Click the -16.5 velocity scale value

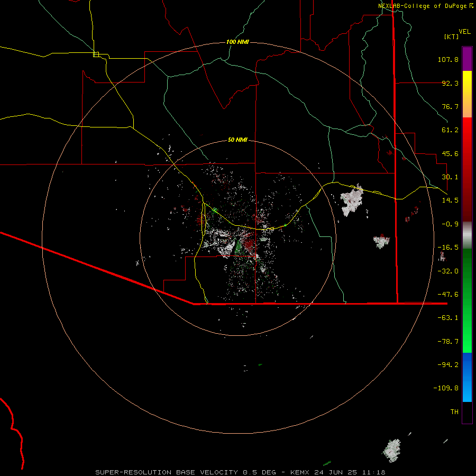(448, 248)
